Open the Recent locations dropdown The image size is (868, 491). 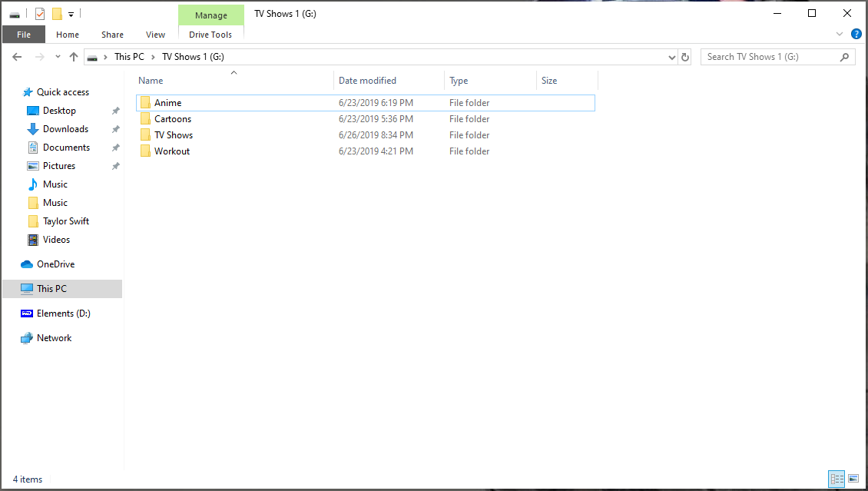click(x=58, y=57)
